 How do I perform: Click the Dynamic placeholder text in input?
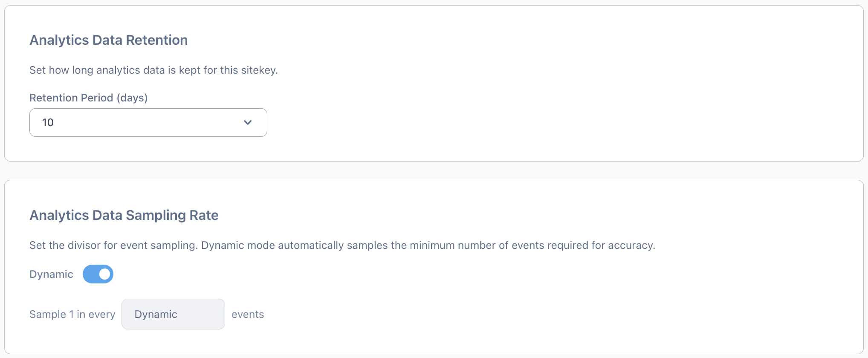[x=156, y=314]
